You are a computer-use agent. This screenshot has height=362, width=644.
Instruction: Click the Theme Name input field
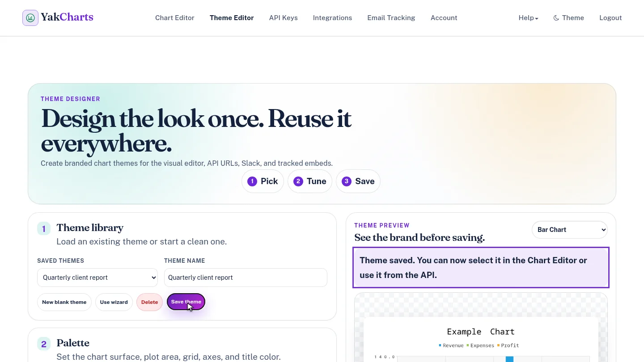(246, 278)
